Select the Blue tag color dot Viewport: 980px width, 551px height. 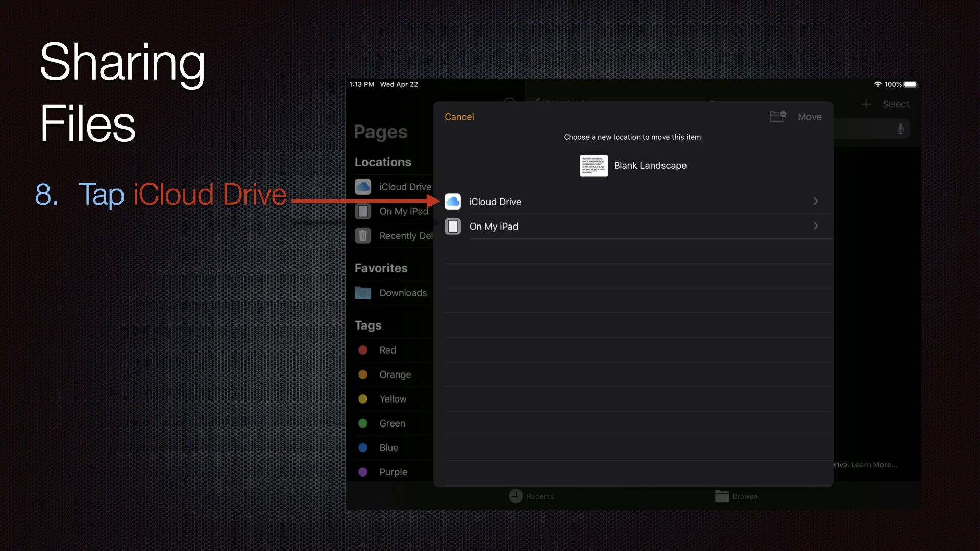click(363, 447)
